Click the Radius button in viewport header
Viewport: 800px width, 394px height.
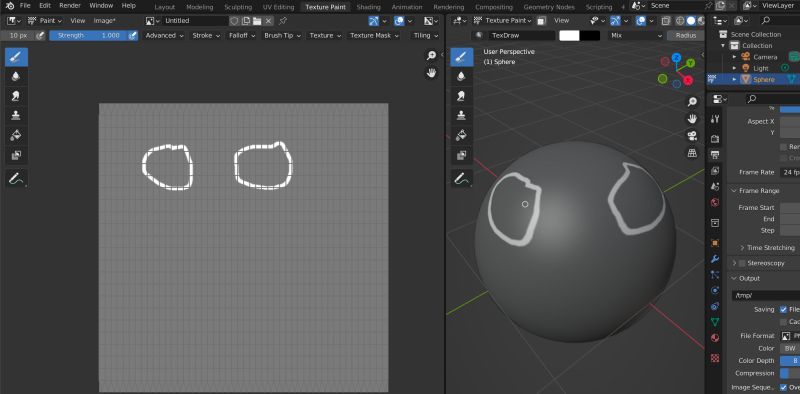(x=685, y=36)
